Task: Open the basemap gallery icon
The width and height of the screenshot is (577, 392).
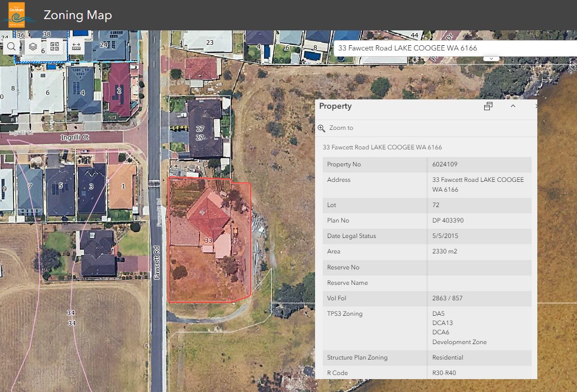Action: [x=54, y=46]
